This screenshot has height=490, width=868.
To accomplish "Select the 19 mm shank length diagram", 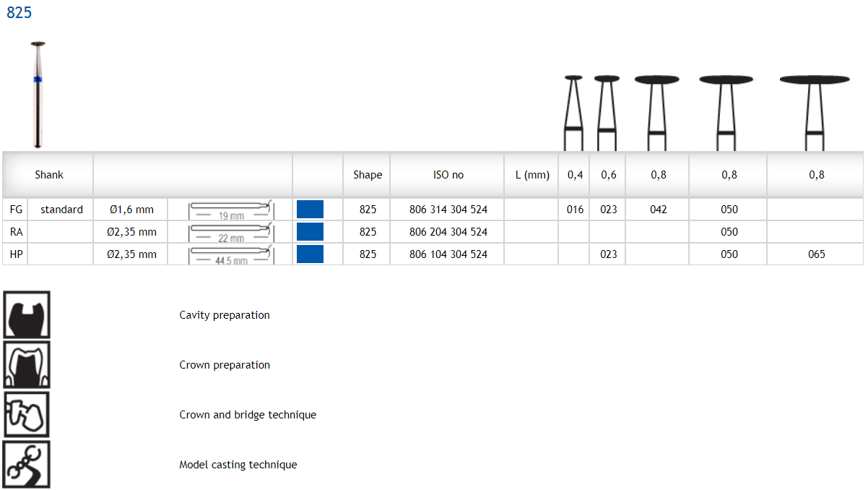I will 231,210.
